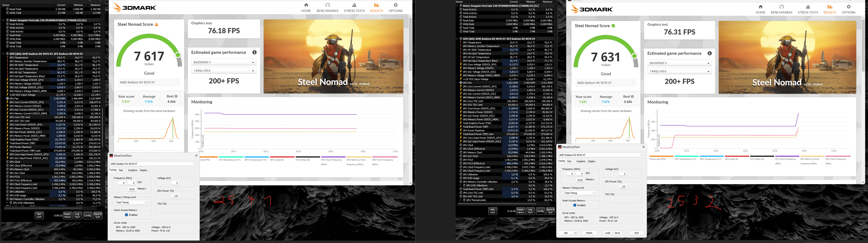
Task: Click the Steel Nomad artwork beside 76.18 FPS
Action: point(333,56)
